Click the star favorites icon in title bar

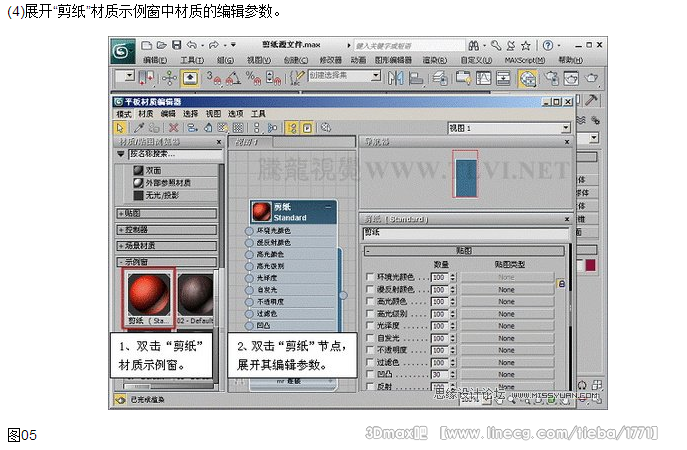click(x=526, y=46)
